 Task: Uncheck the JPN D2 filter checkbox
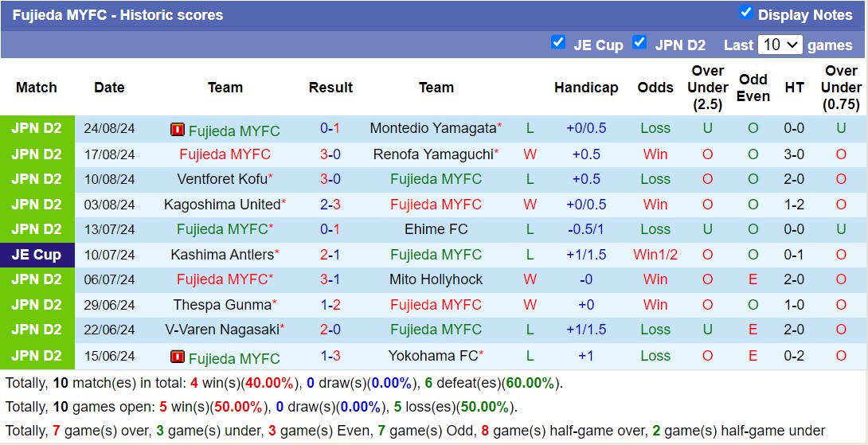639,42
